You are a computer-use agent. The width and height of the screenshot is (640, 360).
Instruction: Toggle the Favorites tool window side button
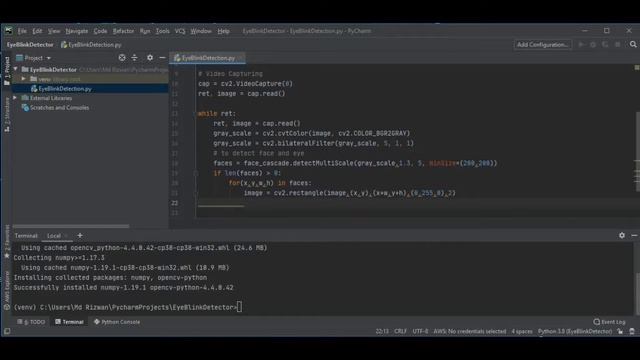[x=7, y=241]
